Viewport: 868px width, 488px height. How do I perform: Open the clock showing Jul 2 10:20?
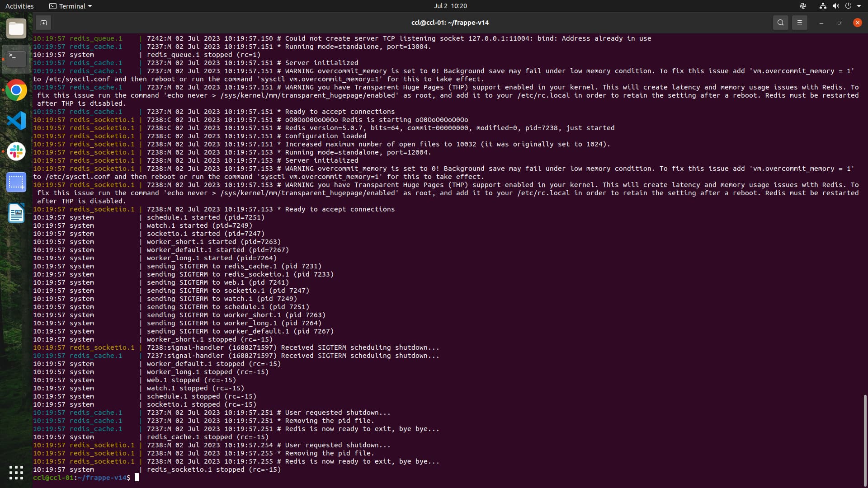click(450, 6)
